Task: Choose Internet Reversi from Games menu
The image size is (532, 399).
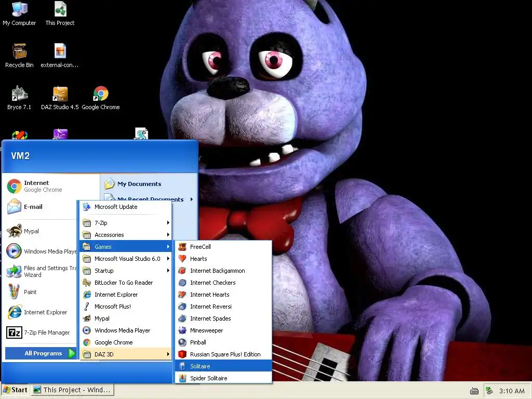Action: point(223,307)
